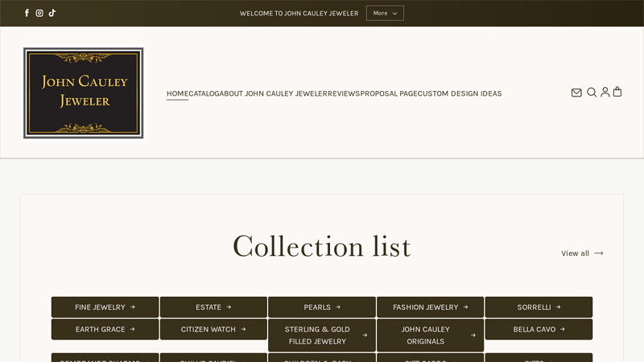Click the View all collections link
644x362 pixels.
(x=582, y=253)
